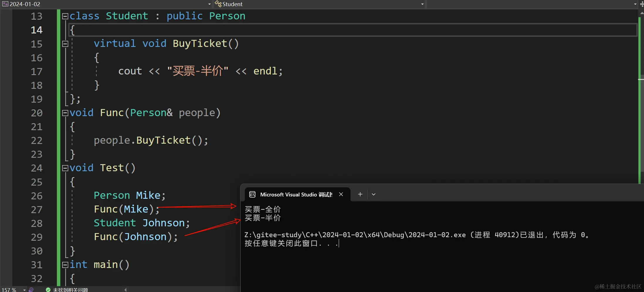The height and width of the screenshot is (292, 644).
Task: Select the Microsoft Visual Studio debug console tab
Action: [x=297, y=194]
